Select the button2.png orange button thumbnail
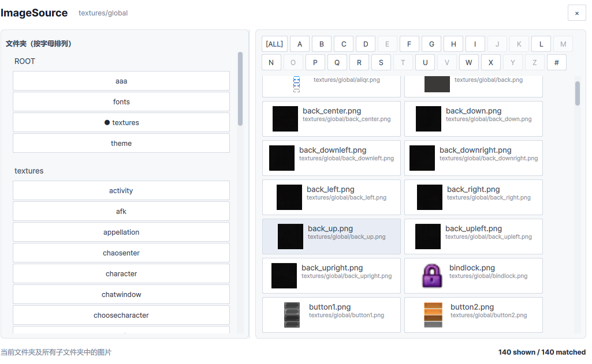The image size is (592, 364). [x=433, y=315]
